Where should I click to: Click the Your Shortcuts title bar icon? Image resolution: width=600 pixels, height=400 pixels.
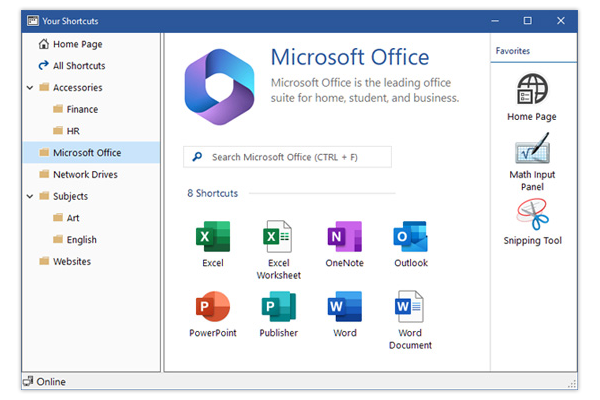pos(33,21)
